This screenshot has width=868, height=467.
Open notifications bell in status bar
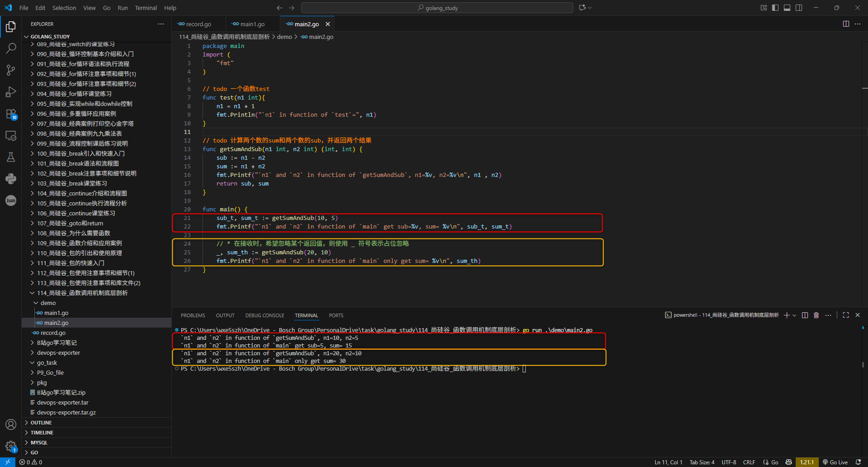coord(858,462)
